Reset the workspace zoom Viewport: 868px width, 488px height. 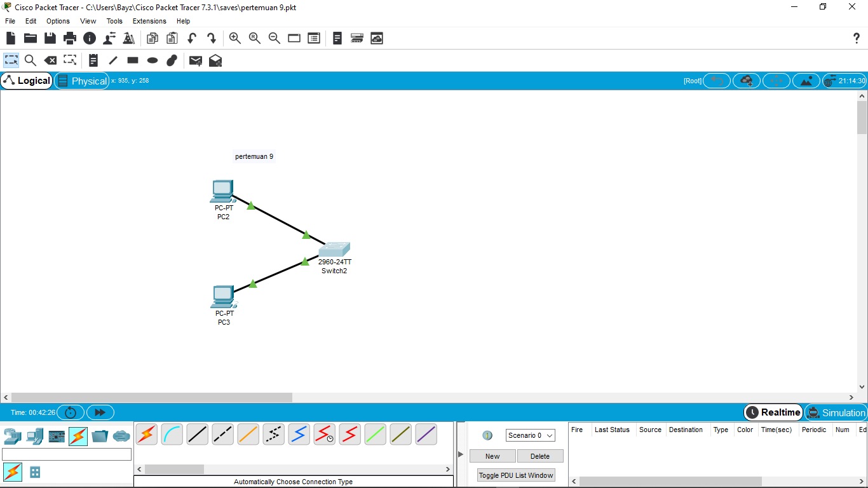pos(255,38)
